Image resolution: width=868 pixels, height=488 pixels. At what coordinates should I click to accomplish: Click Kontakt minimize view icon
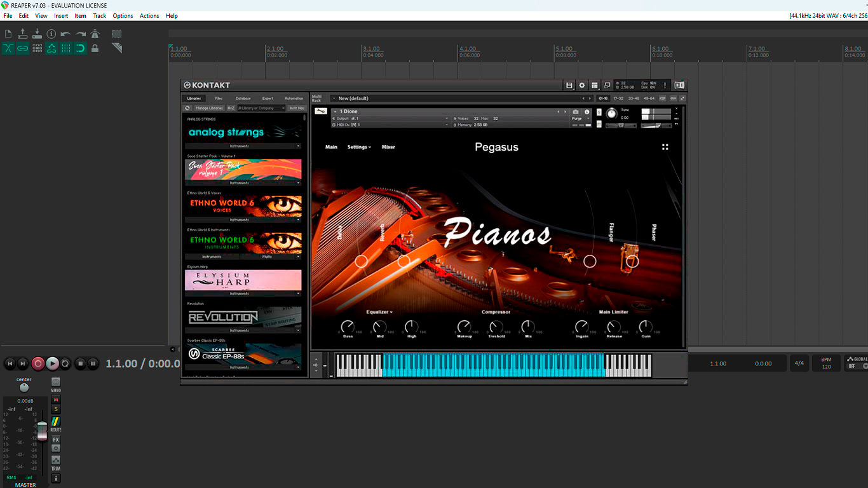[x=607, y=85]
